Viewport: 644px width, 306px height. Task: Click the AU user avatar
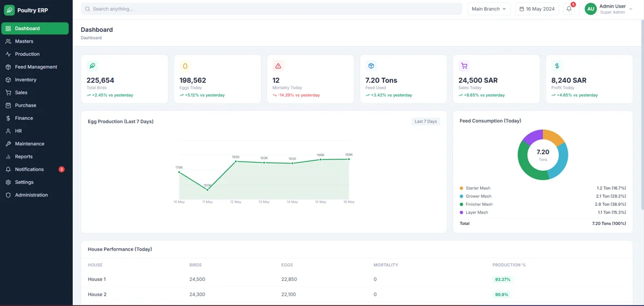(590, 9)
